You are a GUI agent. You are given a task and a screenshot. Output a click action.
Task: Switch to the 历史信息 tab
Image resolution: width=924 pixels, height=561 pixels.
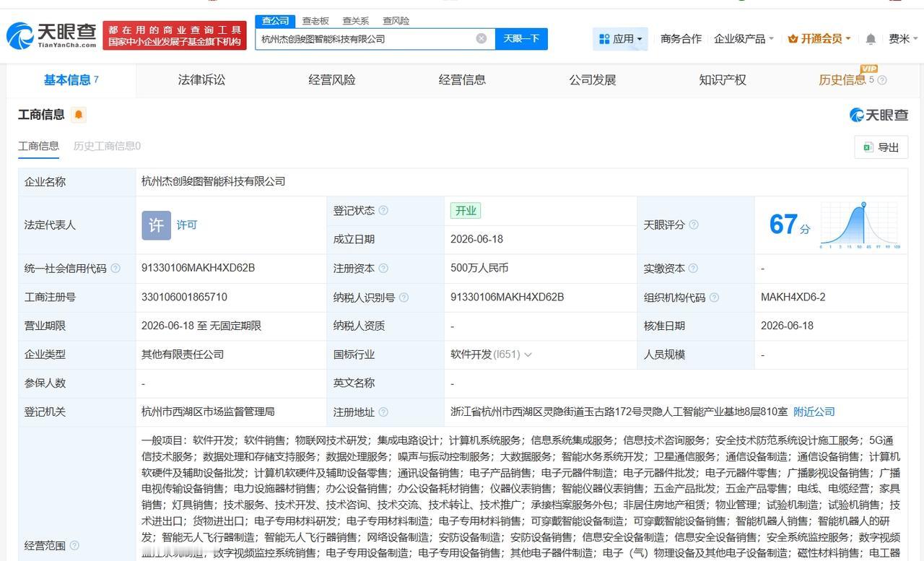[842, 79]
